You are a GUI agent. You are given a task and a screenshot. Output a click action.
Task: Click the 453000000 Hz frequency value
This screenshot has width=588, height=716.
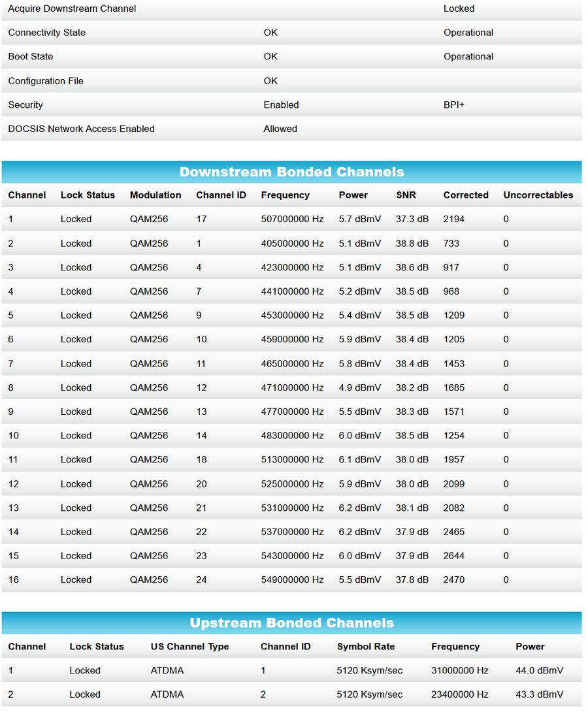tap(292, 316)
